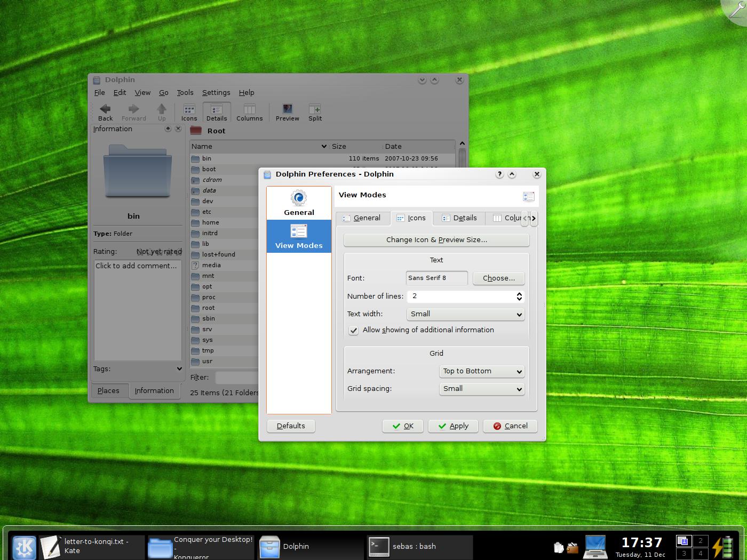Open the Text width dropdown
Viewport: 747px width, 560px height.
coord(465,314)
